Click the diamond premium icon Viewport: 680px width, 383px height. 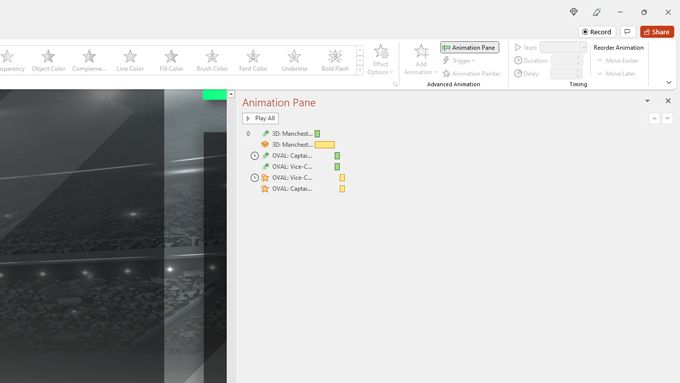pos(574,12)
